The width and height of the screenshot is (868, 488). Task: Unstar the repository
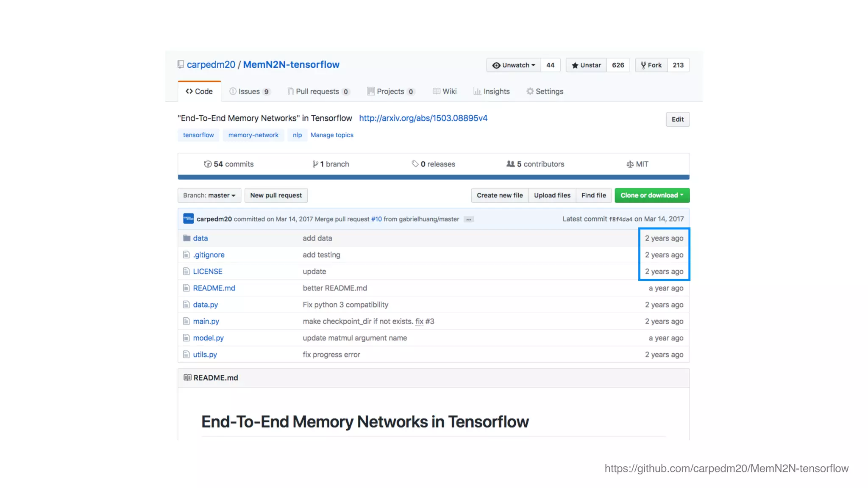point(586,65)
